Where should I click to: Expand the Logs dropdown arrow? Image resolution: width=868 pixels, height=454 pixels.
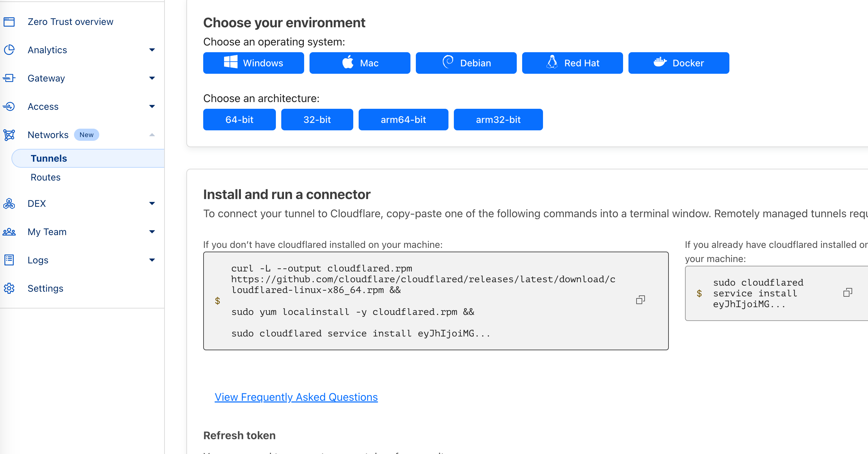coord(152,260)
